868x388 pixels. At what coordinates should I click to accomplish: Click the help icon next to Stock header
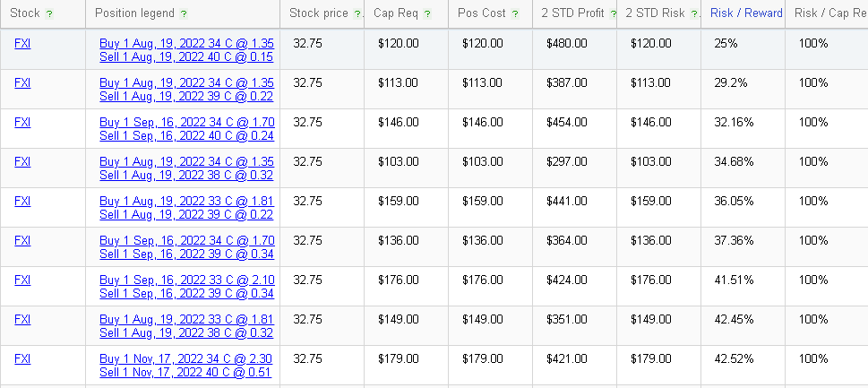pos(49,14)
